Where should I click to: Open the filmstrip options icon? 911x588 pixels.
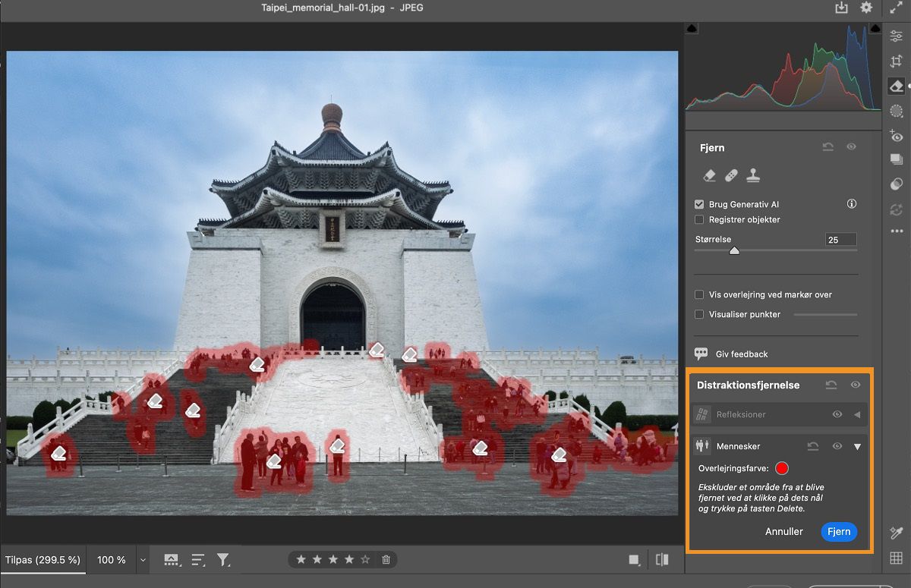coord(172,560)
